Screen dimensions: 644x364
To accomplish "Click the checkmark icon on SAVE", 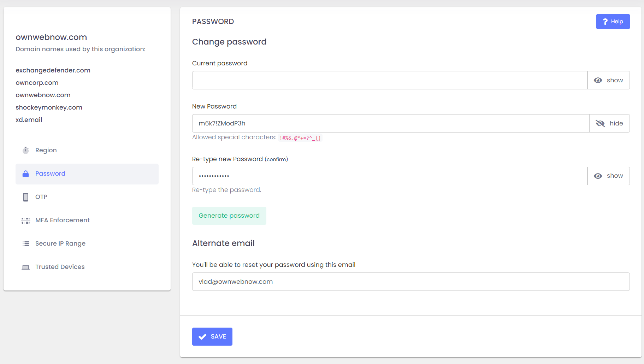I will point(202,337).
